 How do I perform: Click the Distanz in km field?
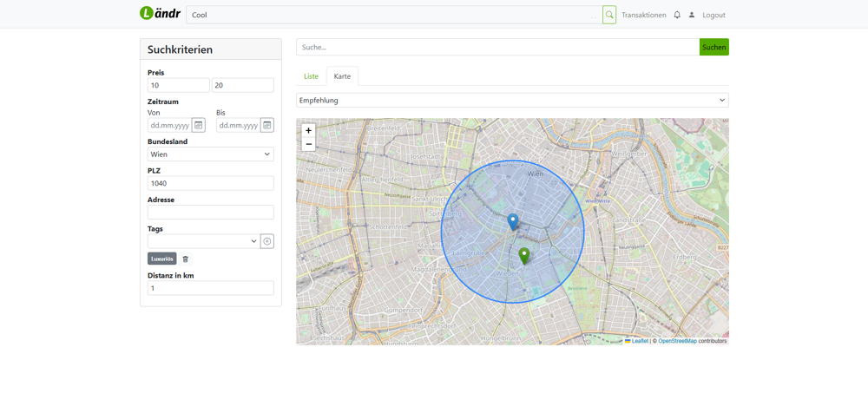click(x=211, y=288)
